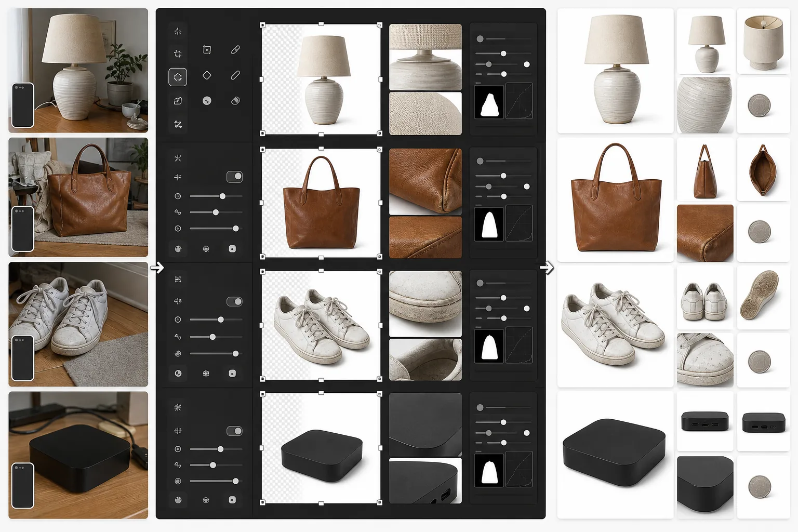798x532 pixels.
Task: Open the sneaker toe cap detail crop
Action: [x=425, y=303]
